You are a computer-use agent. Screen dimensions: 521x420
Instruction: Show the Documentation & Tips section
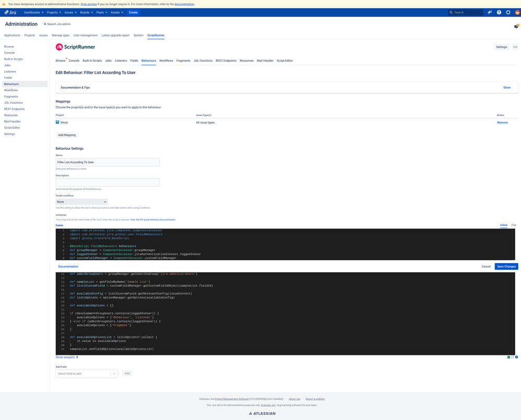point(506,88)
